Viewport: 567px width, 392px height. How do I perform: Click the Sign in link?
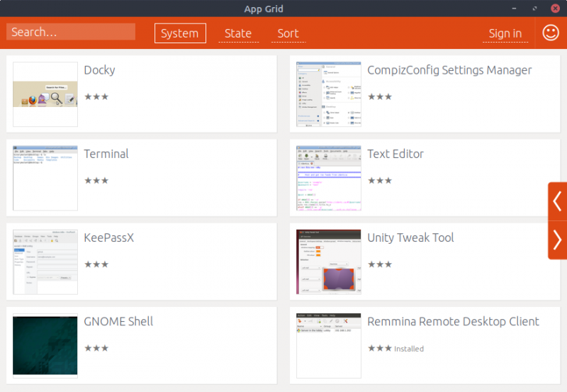tap(505, 33)
